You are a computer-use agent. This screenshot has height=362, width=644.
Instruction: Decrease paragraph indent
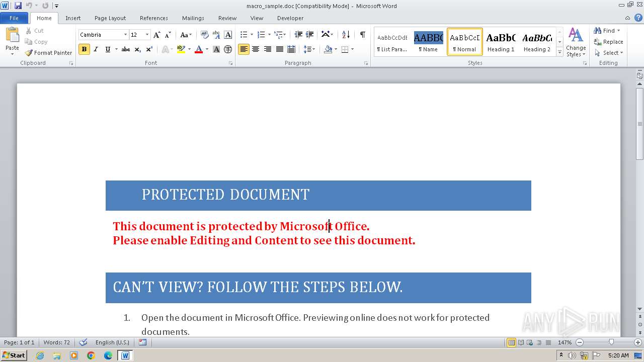pos(298,35)
